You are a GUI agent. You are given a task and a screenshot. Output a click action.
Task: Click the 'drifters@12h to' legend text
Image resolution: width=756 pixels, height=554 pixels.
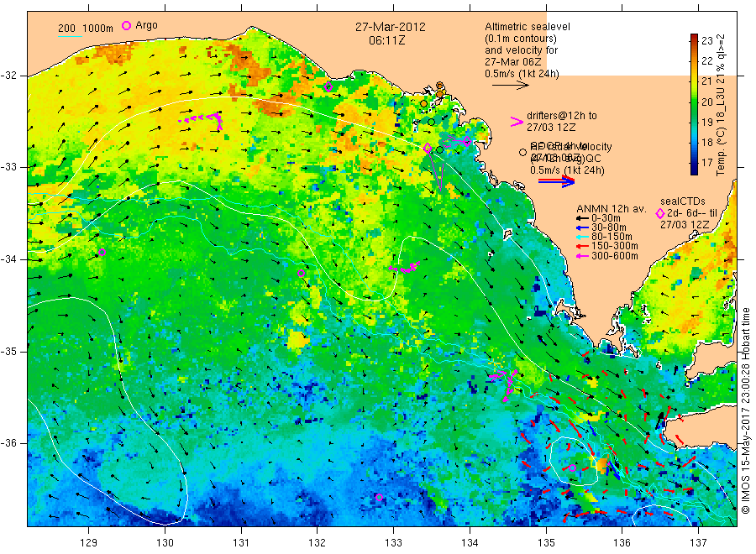[x=562, y=116]
